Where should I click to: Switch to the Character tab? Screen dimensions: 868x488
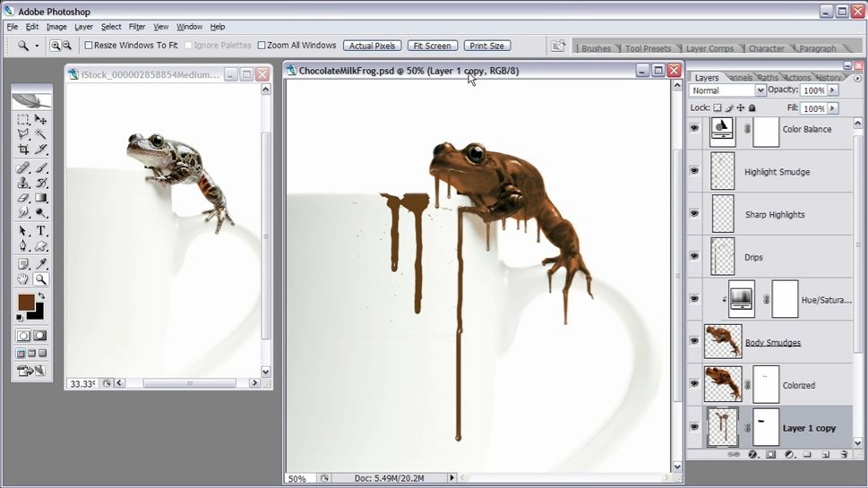tap(766, 48)
